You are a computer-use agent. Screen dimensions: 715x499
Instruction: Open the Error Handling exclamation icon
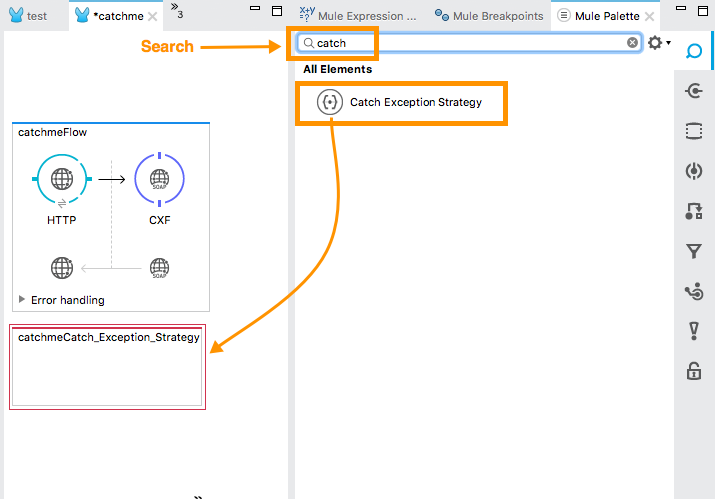[x=693, y=332]
